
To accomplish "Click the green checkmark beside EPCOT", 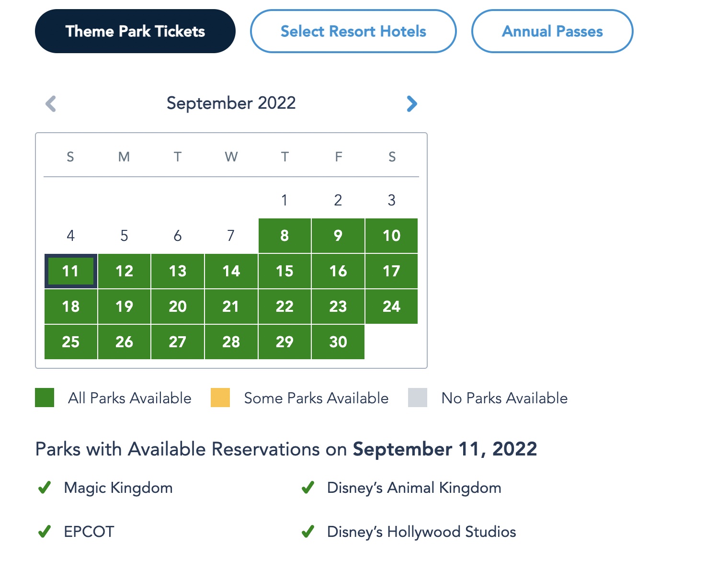I will [45, 532].
